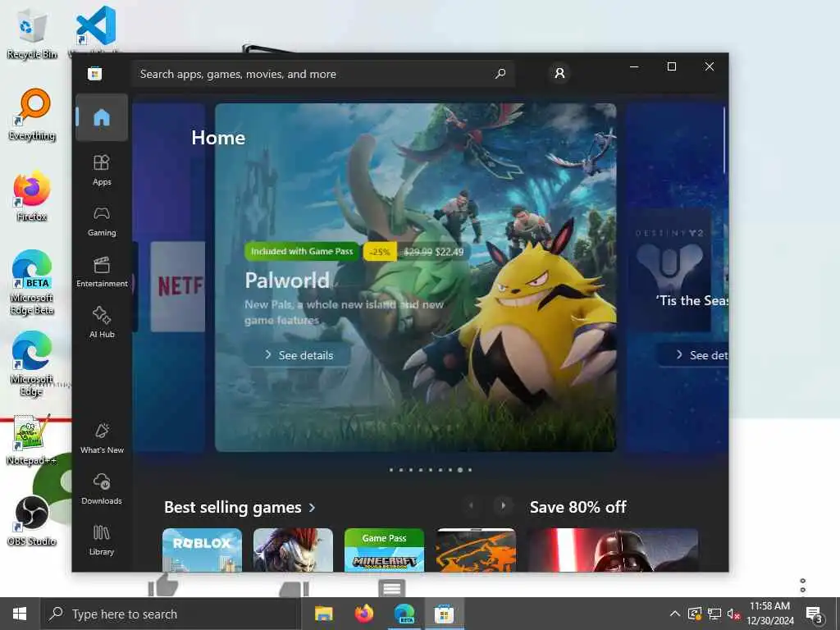Open Microsoft Edge desktop shortcut

(32, 364)
